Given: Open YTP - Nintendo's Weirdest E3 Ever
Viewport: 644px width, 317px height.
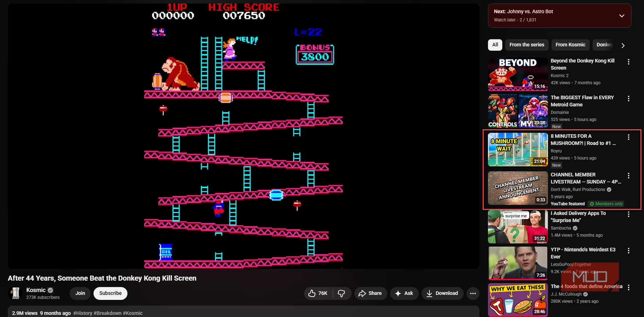Looking at the screenshot, I should pos(583,253).
